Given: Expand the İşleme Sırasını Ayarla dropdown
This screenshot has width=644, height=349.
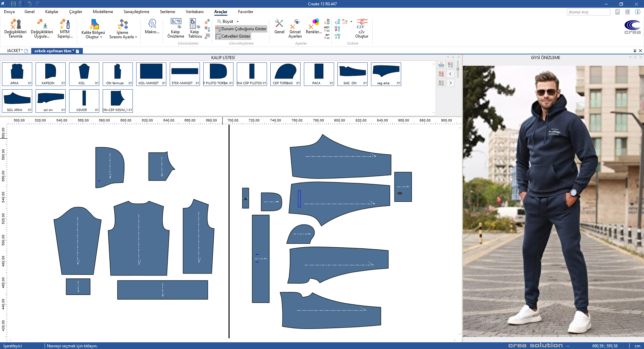Looking at the screenshot, I should 136,37.
